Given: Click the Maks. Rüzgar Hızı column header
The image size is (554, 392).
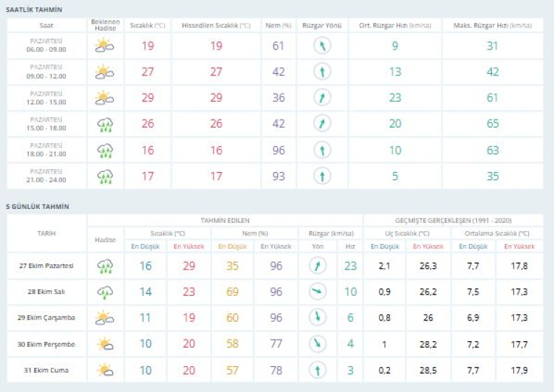Looking at the screenshot, I should click(492, 25).
